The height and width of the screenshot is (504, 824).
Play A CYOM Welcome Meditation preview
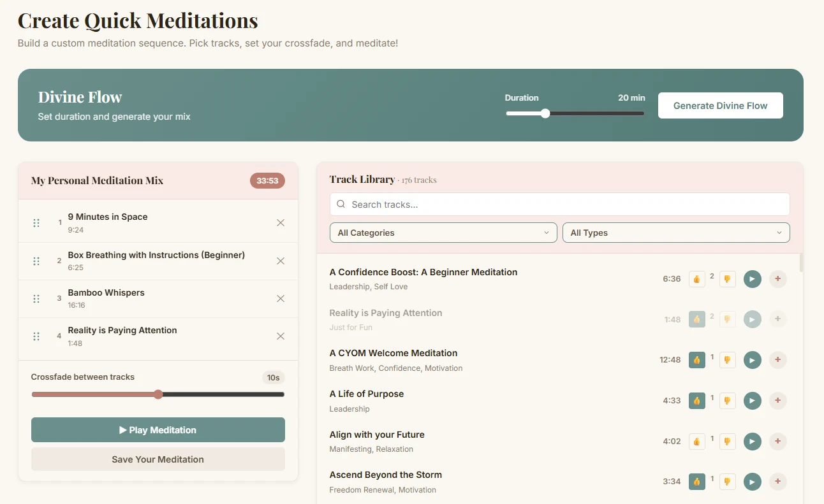pyautogui.click(x=753, y=360)
